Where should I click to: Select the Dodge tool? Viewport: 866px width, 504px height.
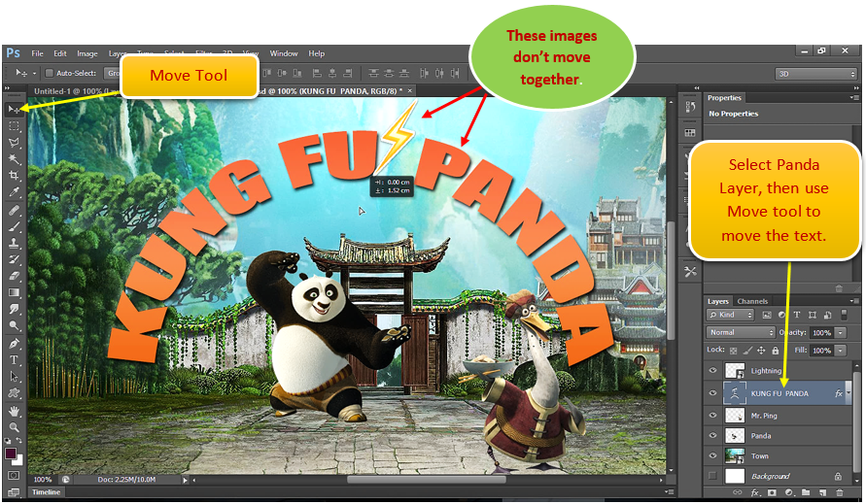coord(14,325)
